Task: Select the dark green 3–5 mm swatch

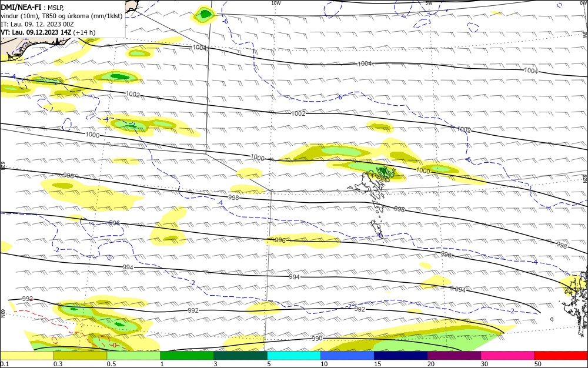Action: 240,356
